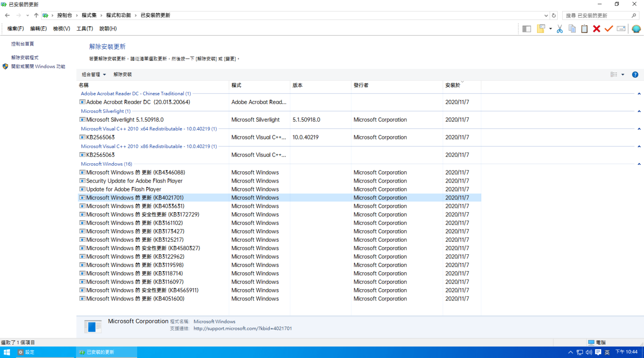Viewport: 644px width, 358px height.
Task: Sort by the 安裝於 column header
Action: tap(462, 85)
